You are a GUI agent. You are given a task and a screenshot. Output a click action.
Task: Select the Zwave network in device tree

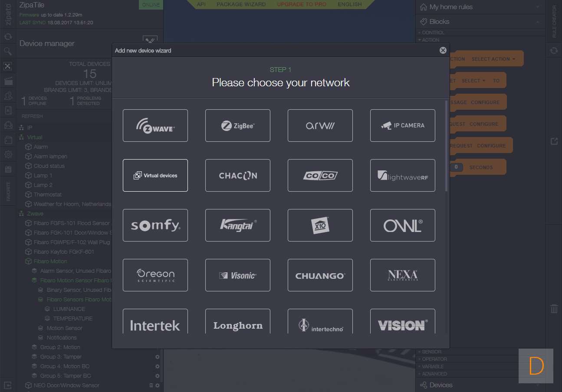pyautogui.click(x=35, y=214)
